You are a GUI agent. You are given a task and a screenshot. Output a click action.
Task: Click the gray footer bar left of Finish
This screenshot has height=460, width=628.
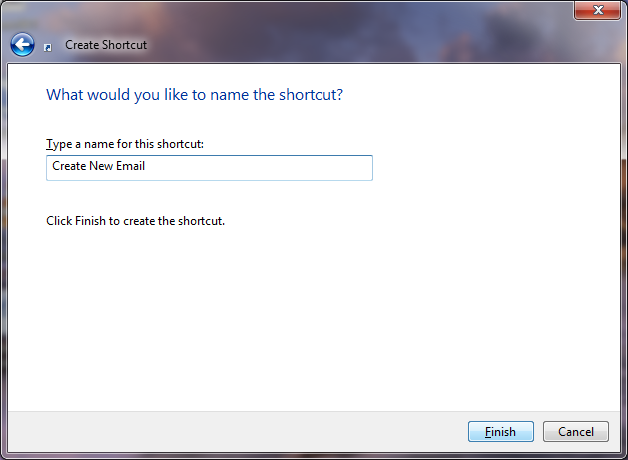(230, 432)
